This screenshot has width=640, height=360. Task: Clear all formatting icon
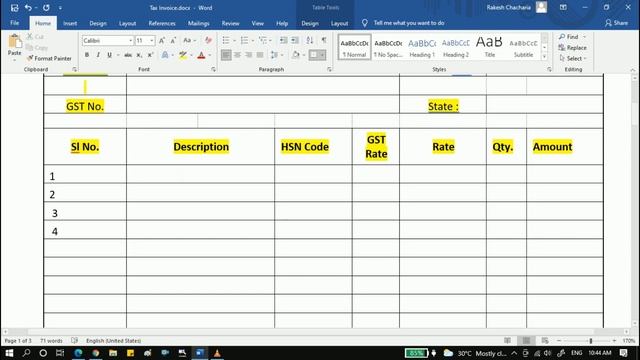click(x=208, y=40)
